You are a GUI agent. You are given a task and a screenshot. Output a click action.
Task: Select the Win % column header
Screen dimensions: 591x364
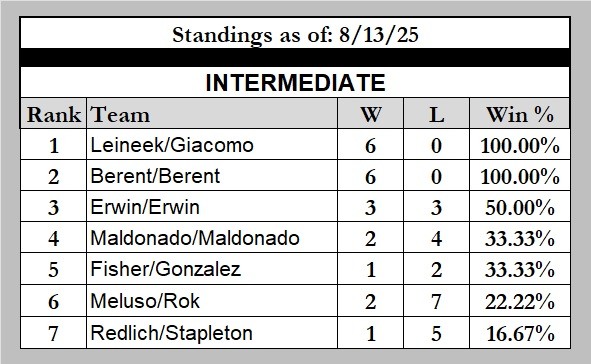point(520,114)
